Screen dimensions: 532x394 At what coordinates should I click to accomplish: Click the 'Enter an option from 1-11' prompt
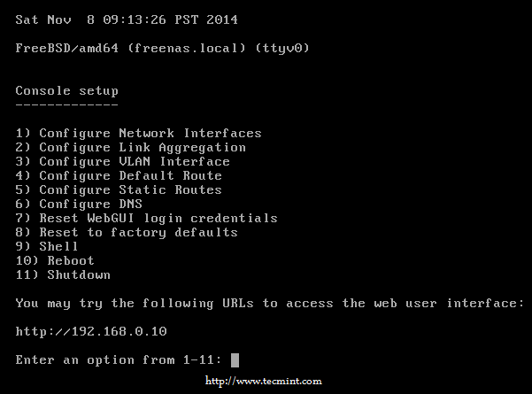(120, 359)
